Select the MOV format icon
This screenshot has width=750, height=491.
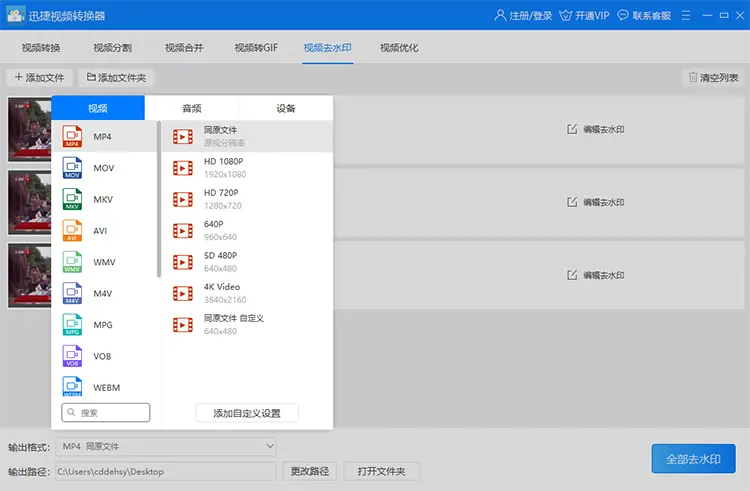(x=72, y=168)
